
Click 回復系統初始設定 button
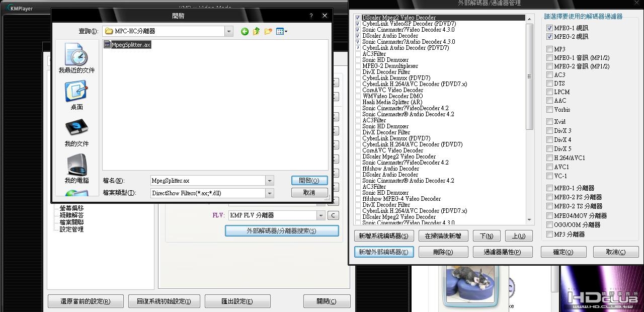164,301
